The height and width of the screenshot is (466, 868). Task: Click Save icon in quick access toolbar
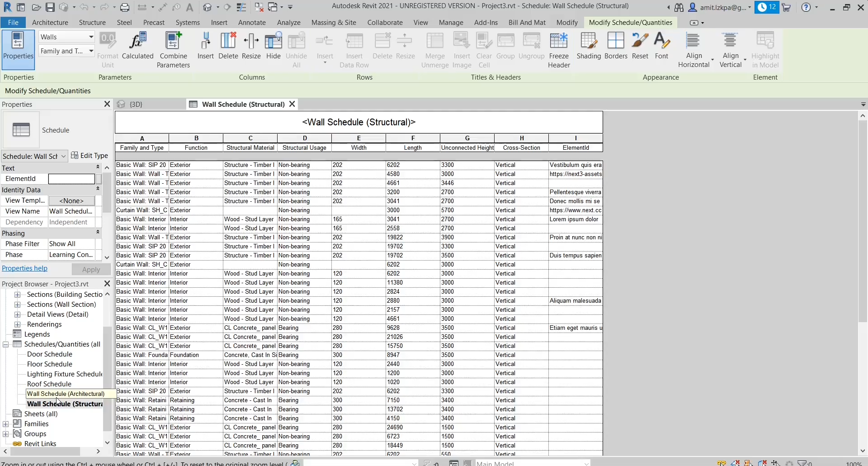tap(50, 7)
